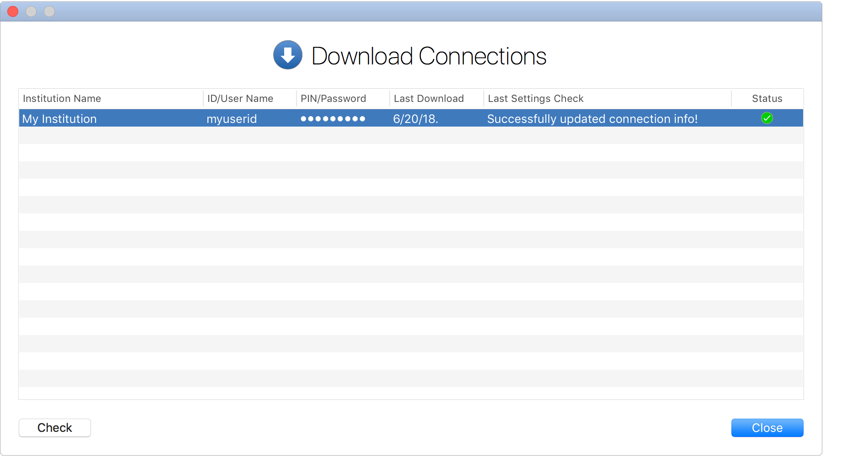Viewport: 868px width, 457px height.
Task: Sort by the Status column header
Action: [767, 98]
